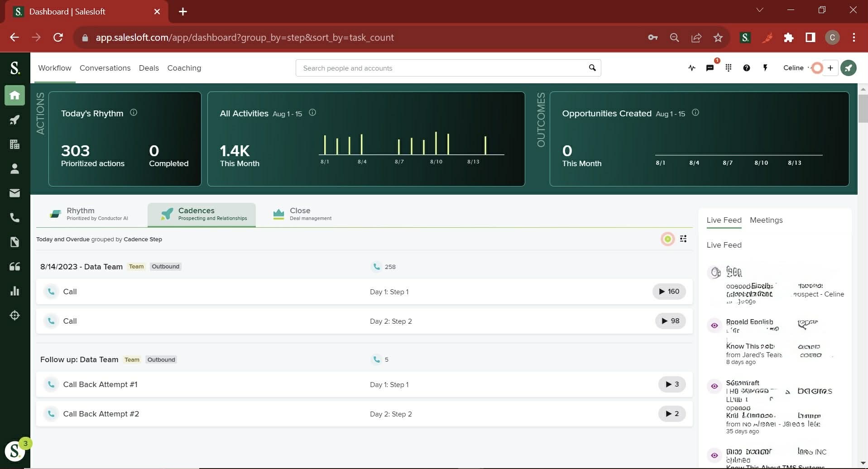Screen dimensions: 868x469
Task: Open the task list filter settings icon
Action: pos(683,239)
